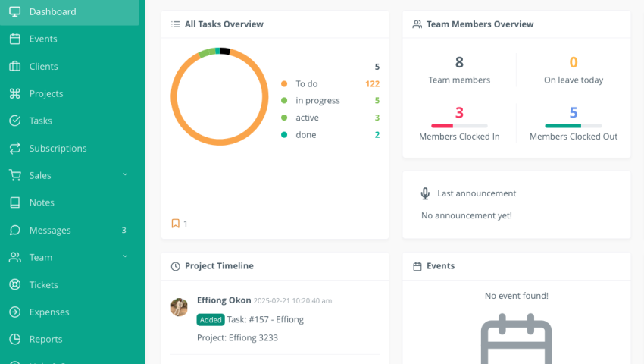The width and height of the screenshot is (644, 364).
Task: Click the Projects command icon in sidebar
Action: pyautogui.click(x=14, y=94)
